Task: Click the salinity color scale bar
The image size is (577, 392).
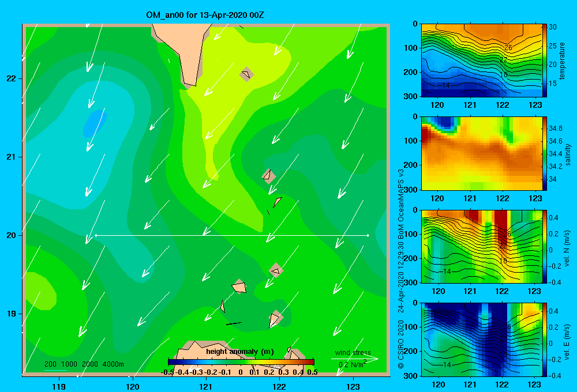Action: (x=544, y=153)
